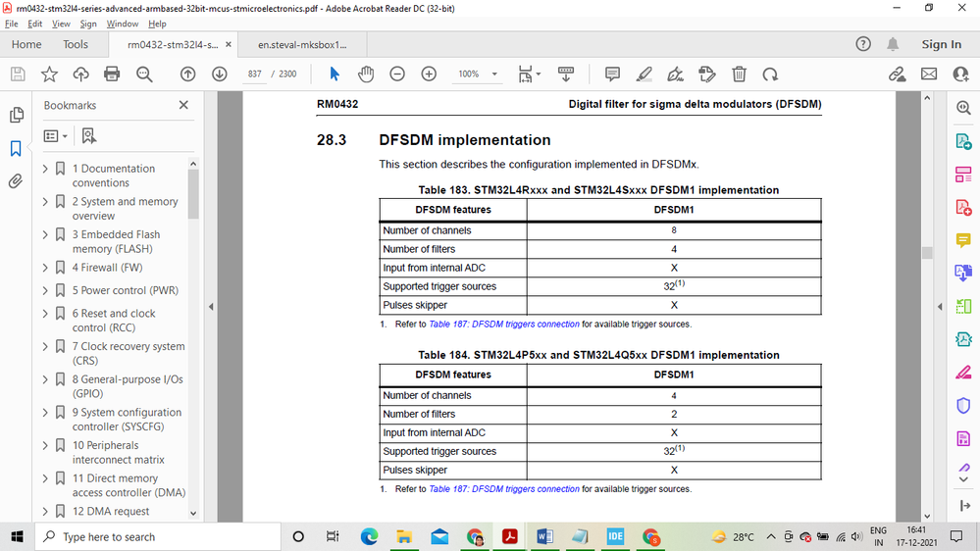
Task: Go to next page arrow
Action: (x=220, y=75)
